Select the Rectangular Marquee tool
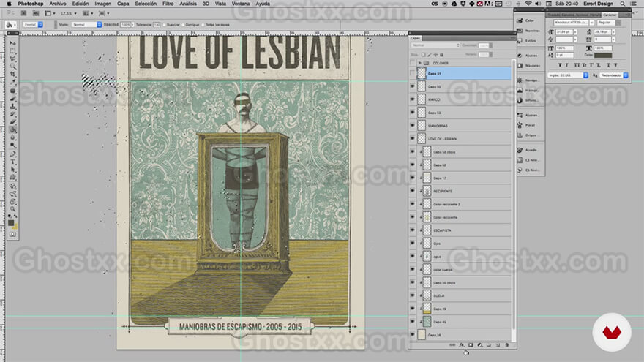The height and width of the screenshot is (362, 644). click(x=12, y=52)
